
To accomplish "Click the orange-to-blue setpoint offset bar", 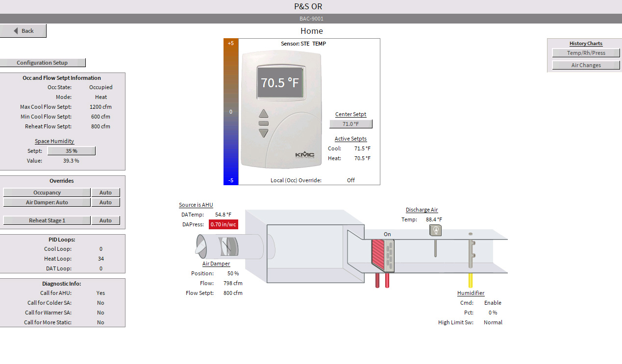I will [231, 112].
